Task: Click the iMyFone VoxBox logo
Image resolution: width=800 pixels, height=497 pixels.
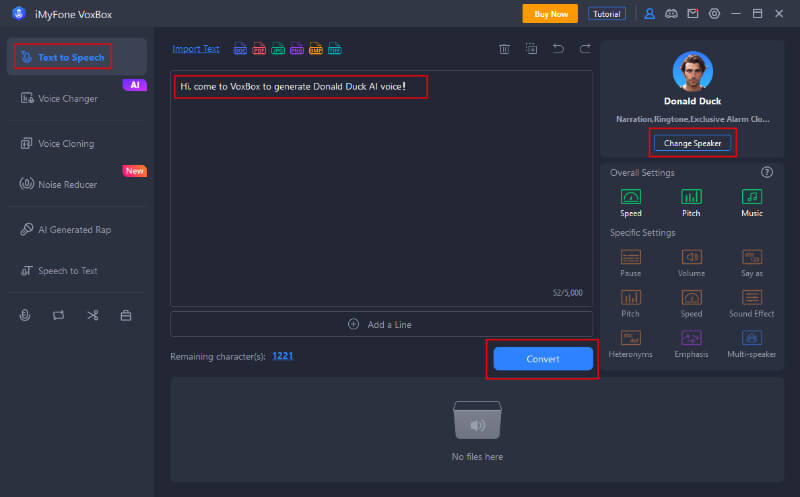Action: [19, 13]
